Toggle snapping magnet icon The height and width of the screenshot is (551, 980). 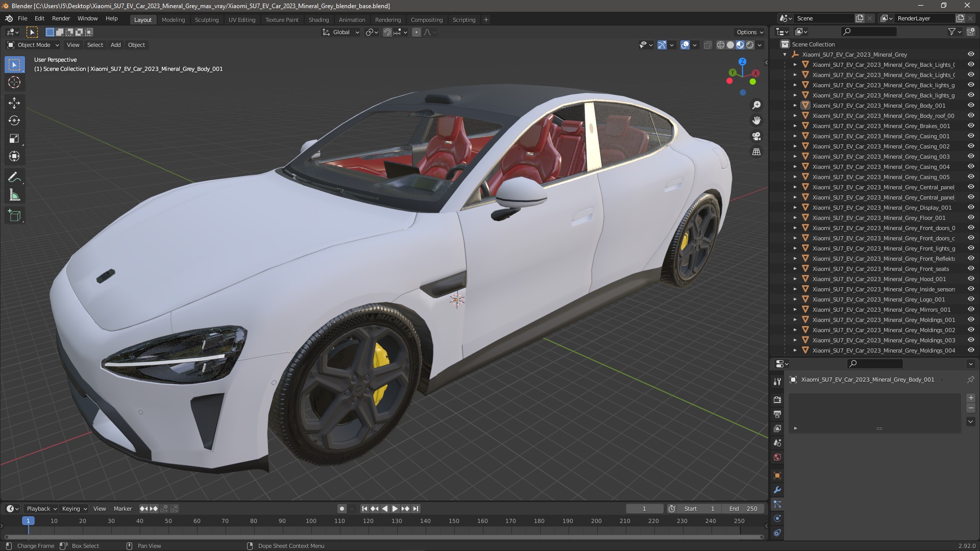point(387,32)
